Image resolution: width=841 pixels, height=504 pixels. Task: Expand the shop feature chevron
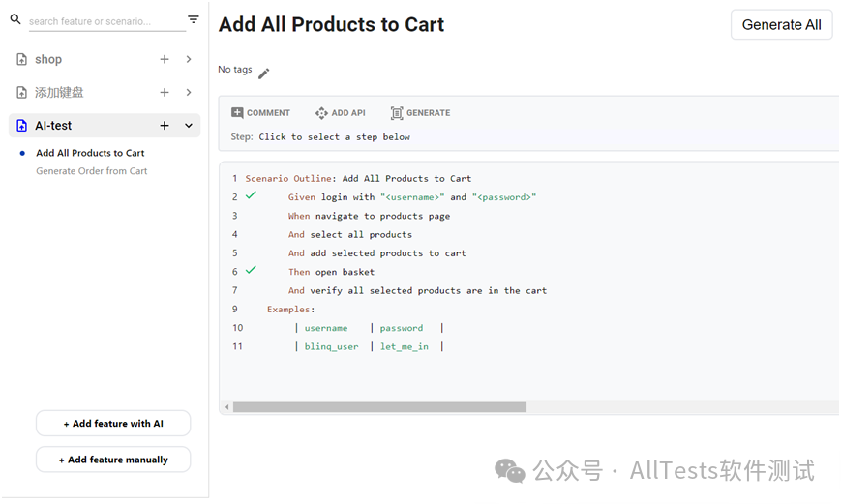[x=189, y=59]
